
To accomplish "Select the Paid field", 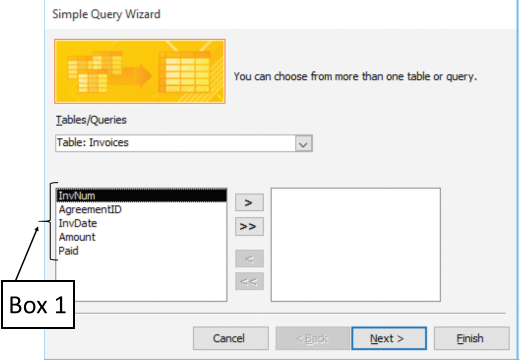I will click(141, 251).
